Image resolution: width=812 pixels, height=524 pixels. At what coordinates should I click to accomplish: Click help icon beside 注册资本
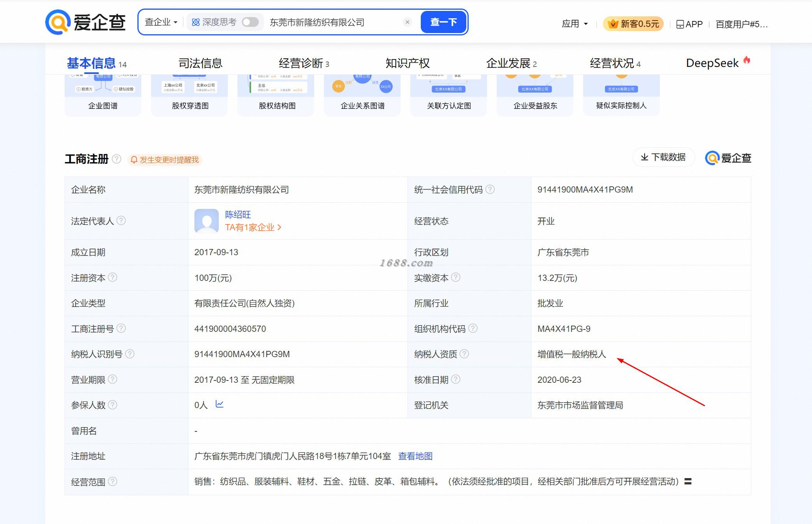coord(112,277)
